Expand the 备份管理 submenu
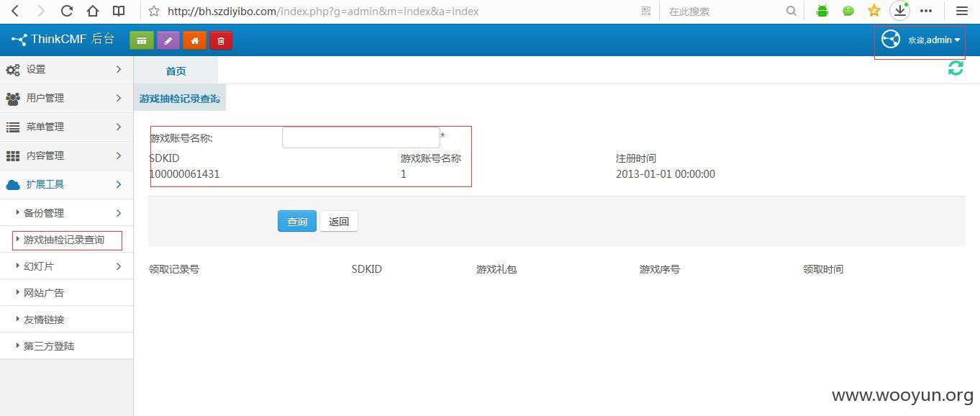Image resolution: width=980 pixels, height=416 pixels. click(x=66, y=213)
